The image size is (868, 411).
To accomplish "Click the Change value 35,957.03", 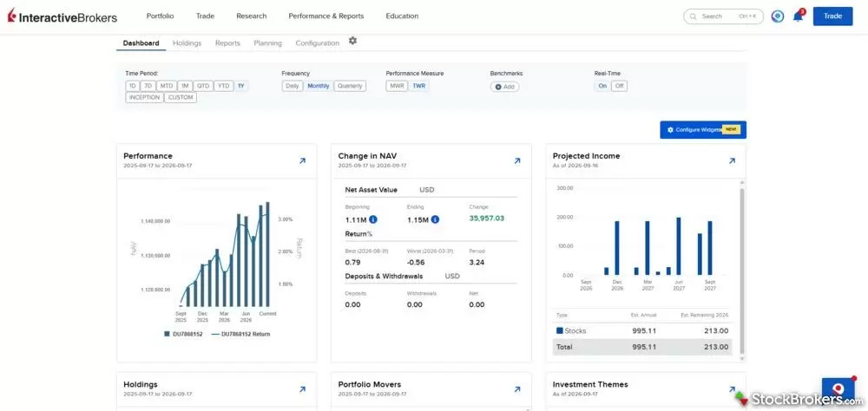I will coord(487,219).
